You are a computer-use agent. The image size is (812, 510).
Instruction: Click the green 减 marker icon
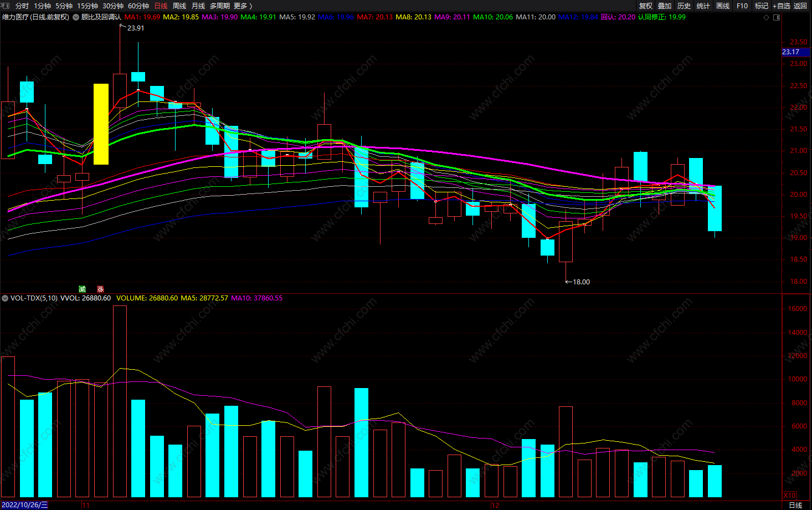click(83, 289)
